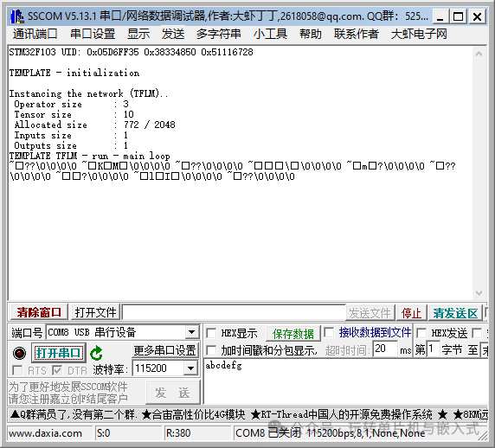Click the 清除窗口 button

pyautogui.click(x=39, y=313)
